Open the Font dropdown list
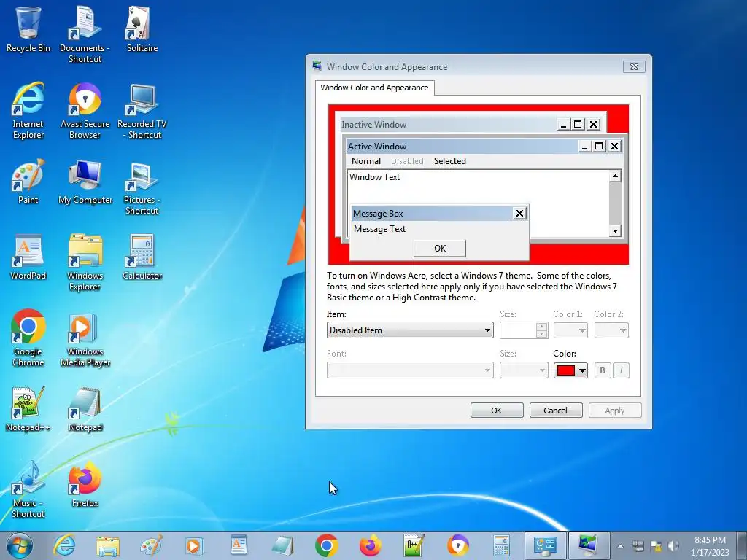Screen dimensions: 747x560 tap(410, 370)
